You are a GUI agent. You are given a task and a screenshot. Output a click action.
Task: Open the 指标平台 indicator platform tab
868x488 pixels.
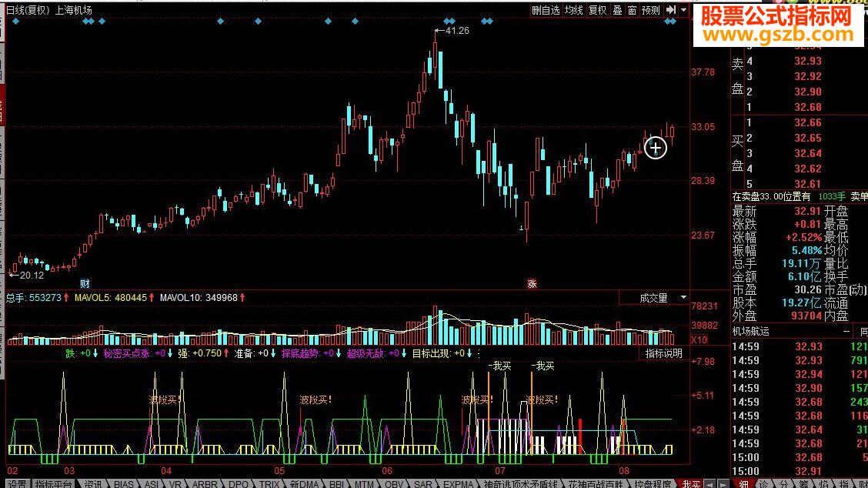coord(54,483)
